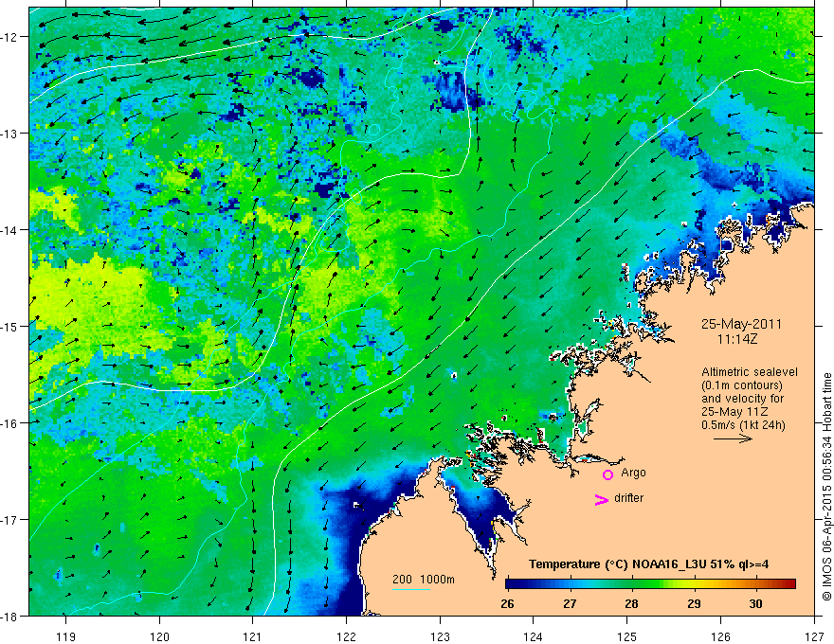Click latitude axis label '-18'
834x644 pixels.
coord(10,616)
